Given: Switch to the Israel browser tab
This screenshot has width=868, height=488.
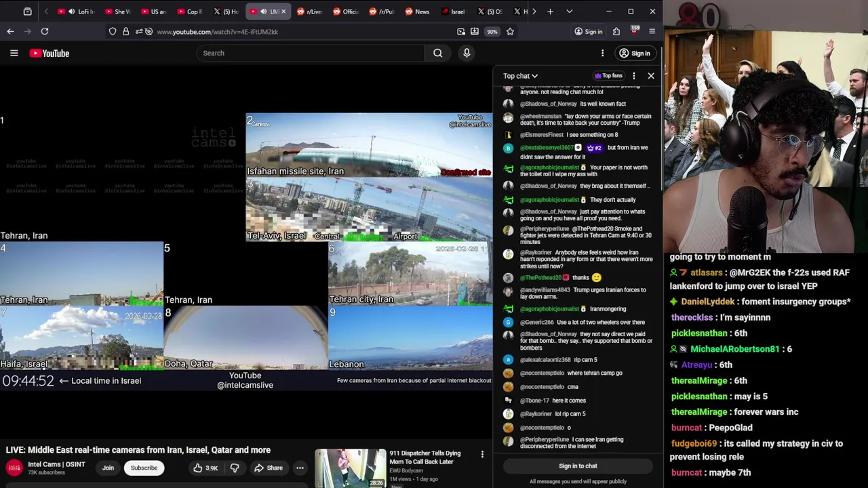Looking at the screenshot, I should 453,12.
